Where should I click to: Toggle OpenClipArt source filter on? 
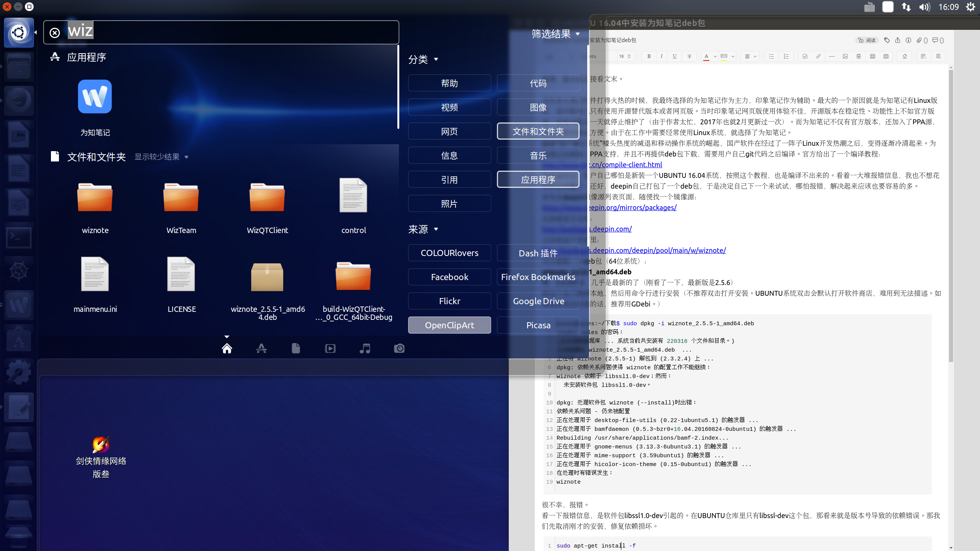[x=449, y=324]
